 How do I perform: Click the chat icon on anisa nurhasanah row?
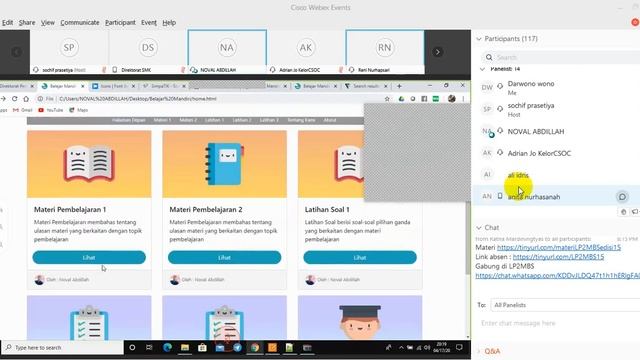click(622, 197)
